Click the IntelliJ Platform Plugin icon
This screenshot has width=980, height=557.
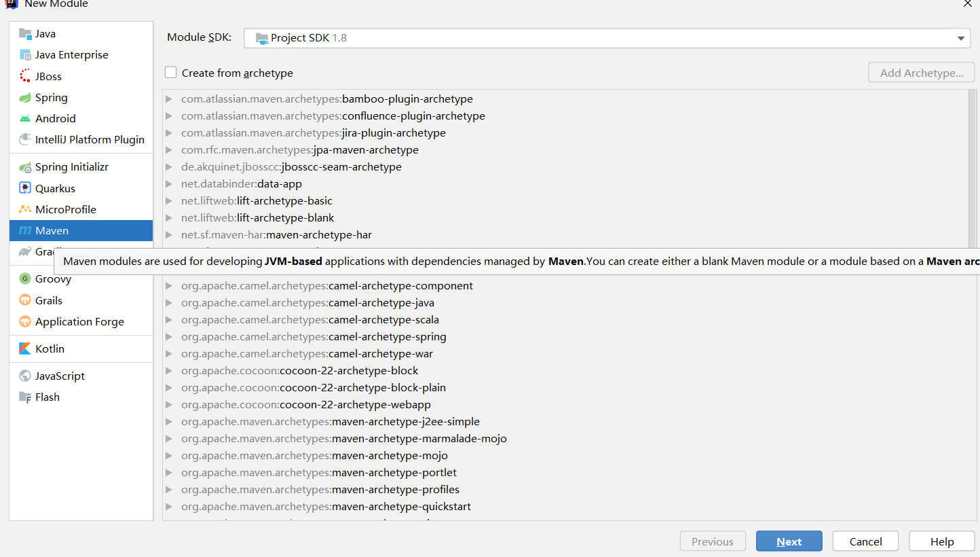pos(25,139)
